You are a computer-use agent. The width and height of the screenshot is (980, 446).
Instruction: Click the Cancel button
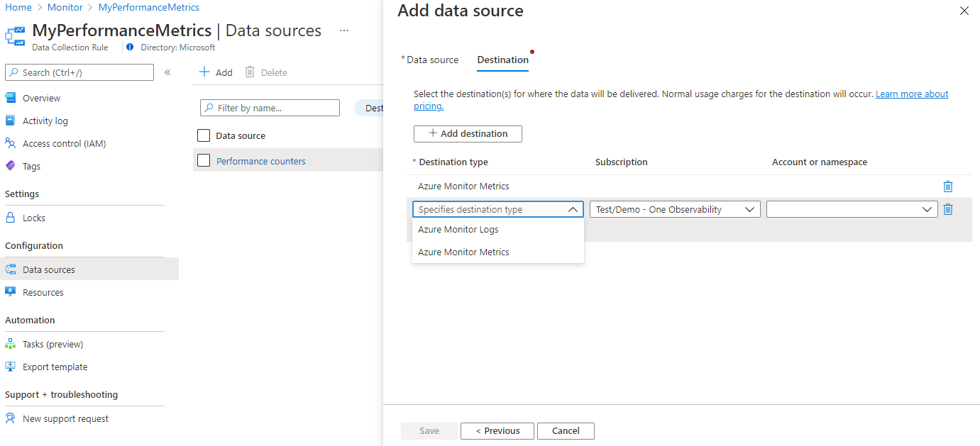(566, 430)
